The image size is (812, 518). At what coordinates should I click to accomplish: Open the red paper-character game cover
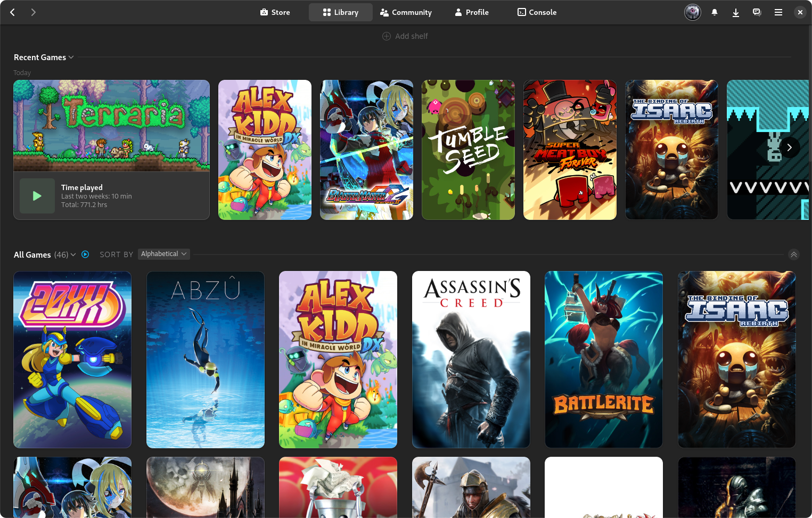coord(338,487)
